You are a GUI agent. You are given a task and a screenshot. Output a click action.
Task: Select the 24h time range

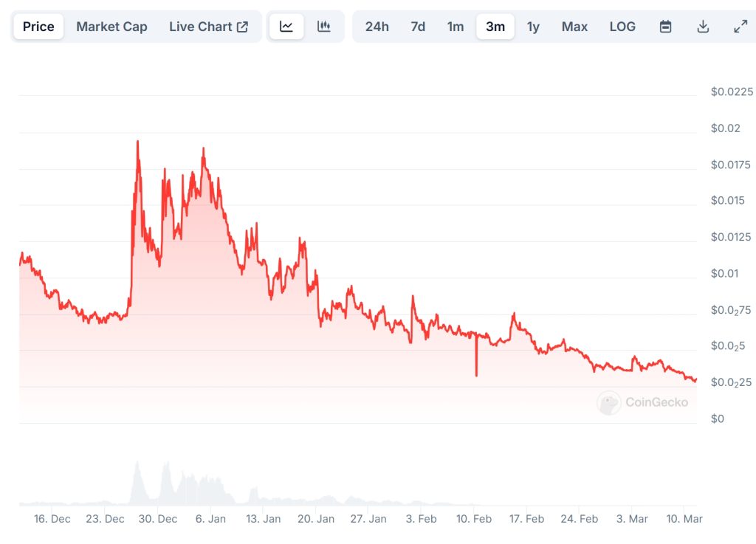click(377, 27)
